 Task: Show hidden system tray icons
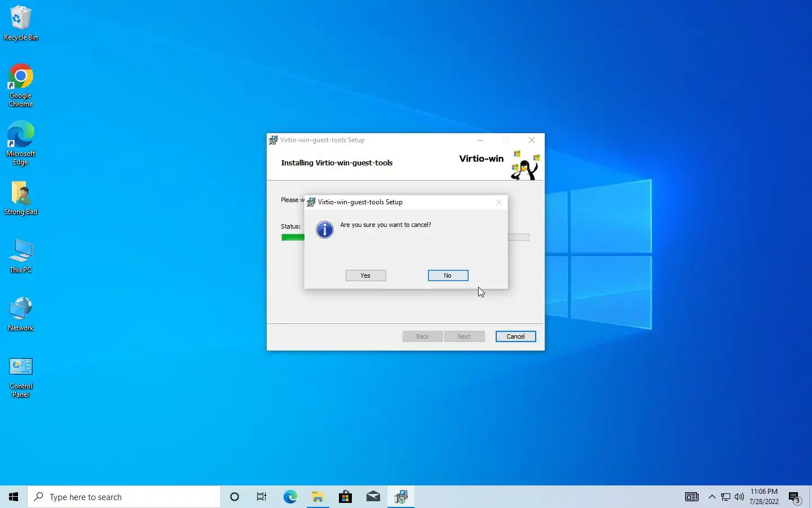[x=712, y=497]
